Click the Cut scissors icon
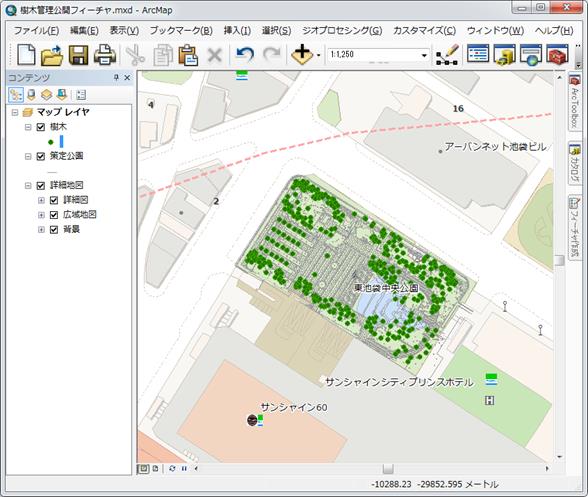588x497 pixels. [135, 55]
